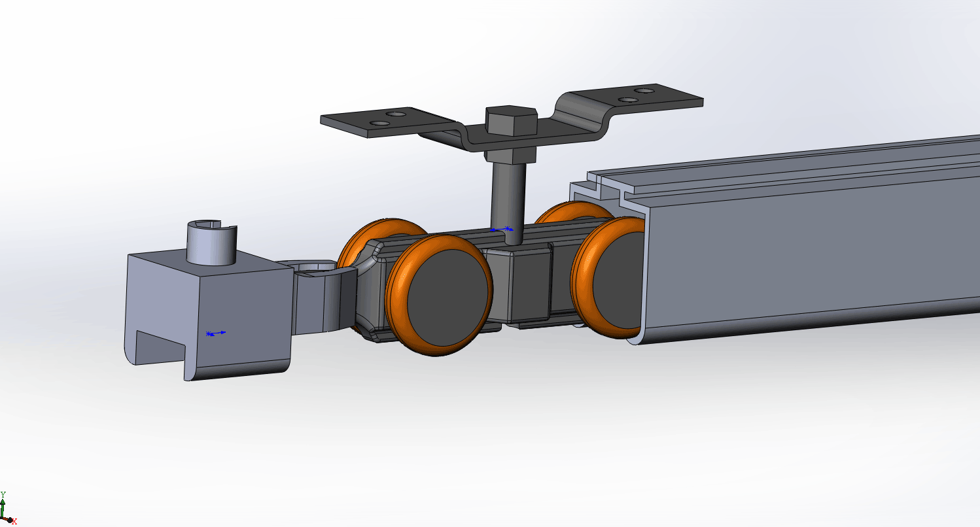Select the hex bolt head on the bracket
The height and width of the screenshot is (527, 980).
511,122
